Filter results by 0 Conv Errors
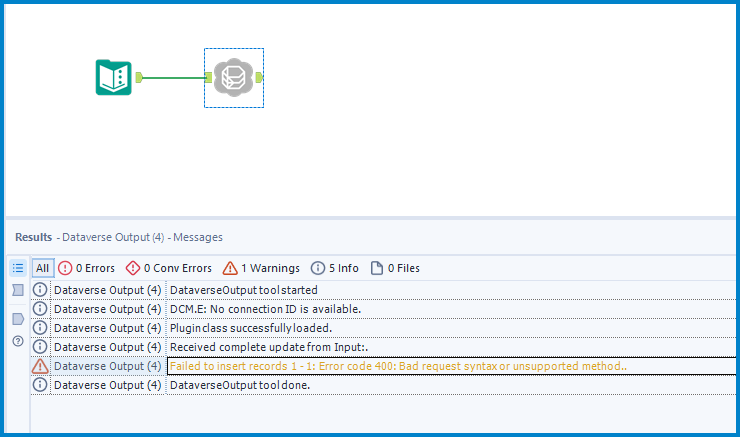Viewport: 740px width, 437px height. click(x=168, y=268)
